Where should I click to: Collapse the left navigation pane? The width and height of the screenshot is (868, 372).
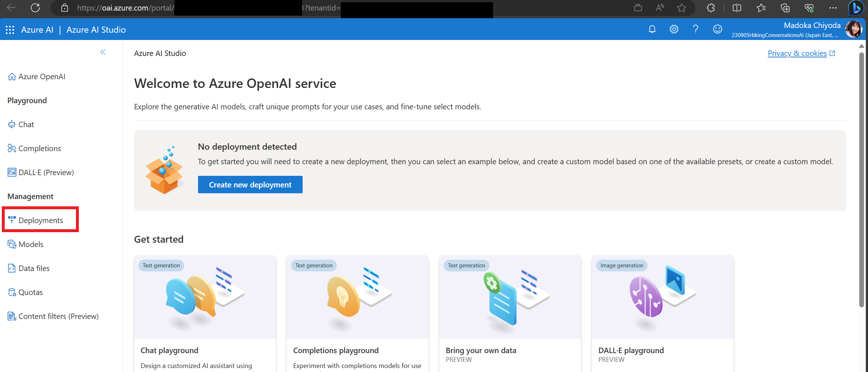103,53
